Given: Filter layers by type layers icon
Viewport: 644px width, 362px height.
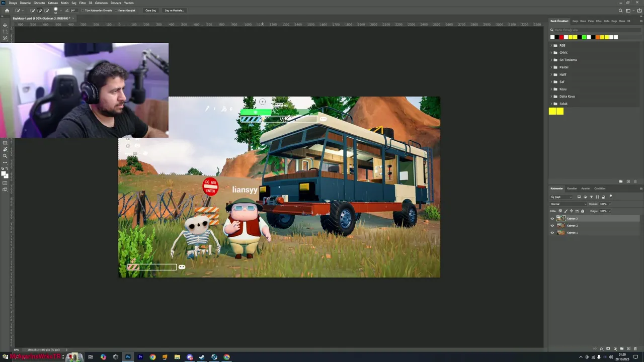Looking at the screenshot, I should tap(591, 197).
